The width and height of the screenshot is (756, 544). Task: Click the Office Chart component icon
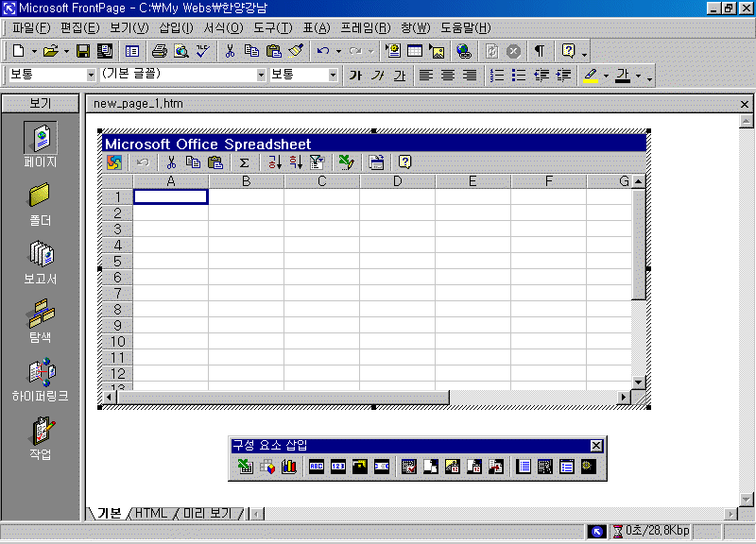click(x=289, y=467)
